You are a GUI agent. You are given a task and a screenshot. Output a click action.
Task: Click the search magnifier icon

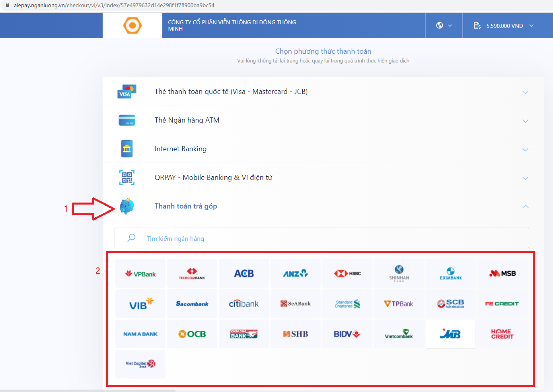tap(131, 238)
